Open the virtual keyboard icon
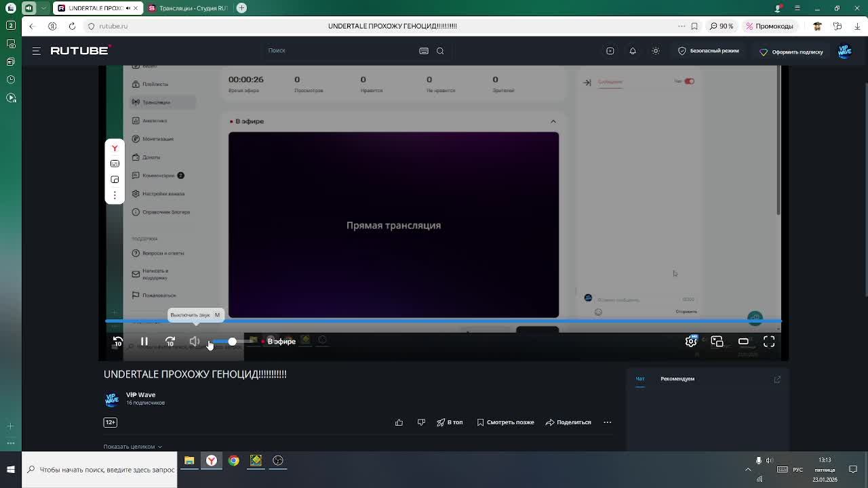The width and height of the screenshot is (868, 488). click(424, 51)
